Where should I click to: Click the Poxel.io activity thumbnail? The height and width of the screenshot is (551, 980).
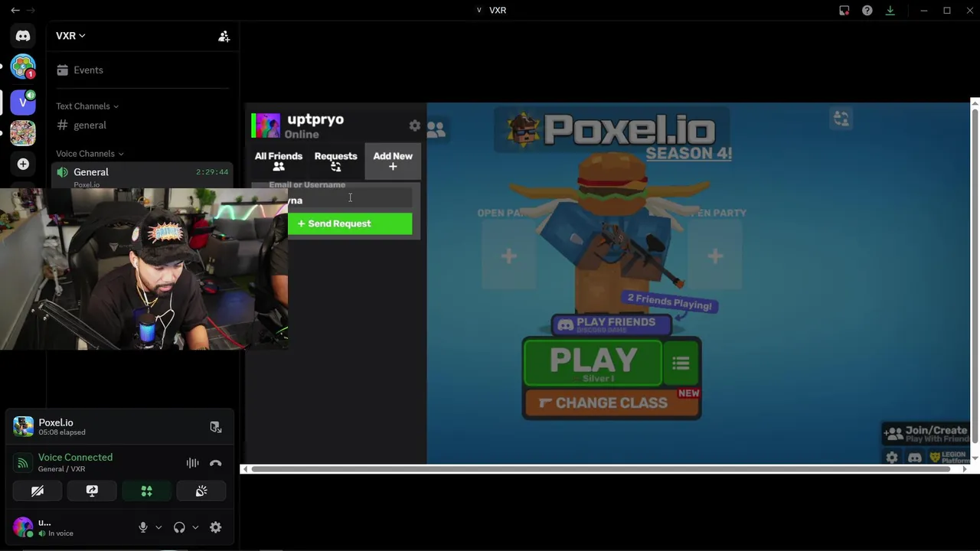point(23,427)
